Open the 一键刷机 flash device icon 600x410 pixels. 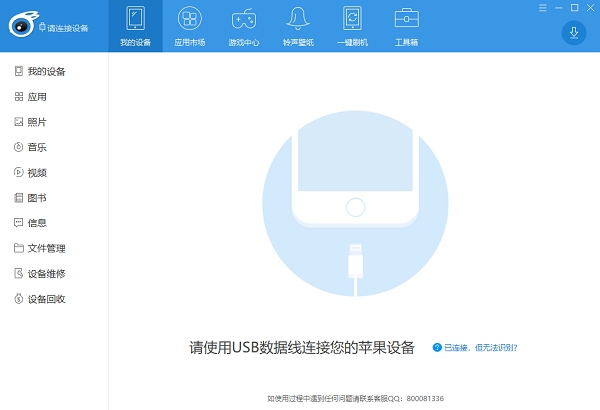(352, 26)
